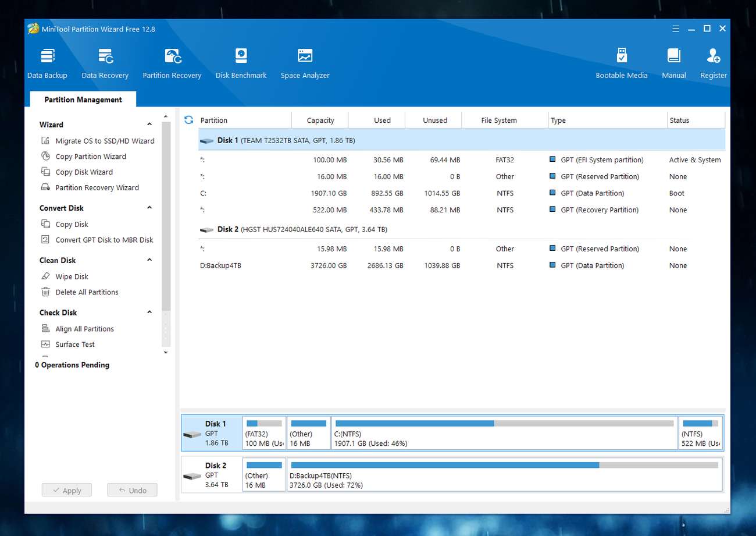Sort by Partition column header
The height and width of the screenshot is (536, 756).
244,120
